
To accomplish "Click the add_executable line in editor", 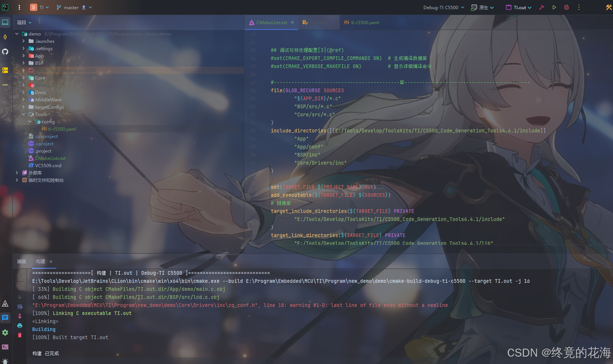I will pos(330,195).
